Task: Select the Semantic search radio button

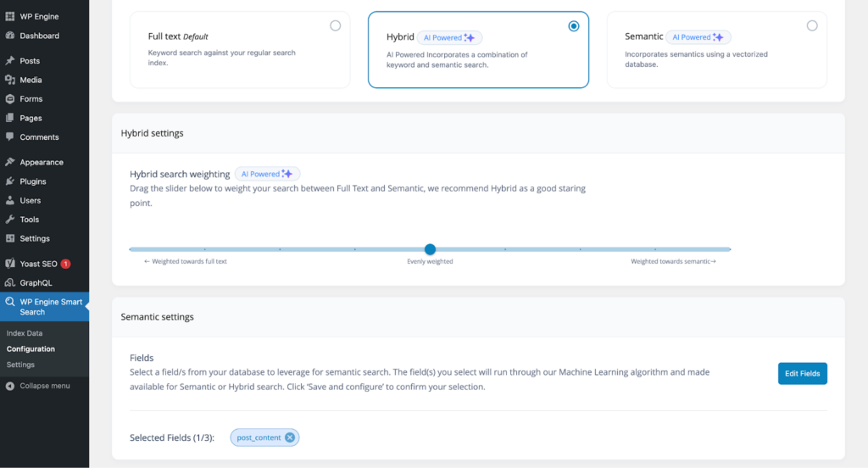Action: click(812, 26)
